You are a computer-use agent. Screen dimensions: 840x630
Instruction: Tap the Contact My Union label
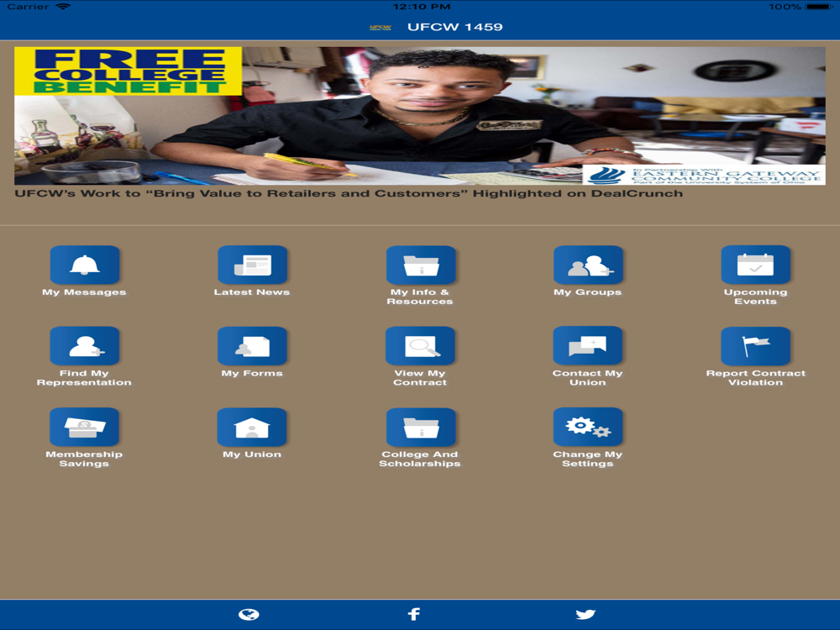tap(588, 378)
